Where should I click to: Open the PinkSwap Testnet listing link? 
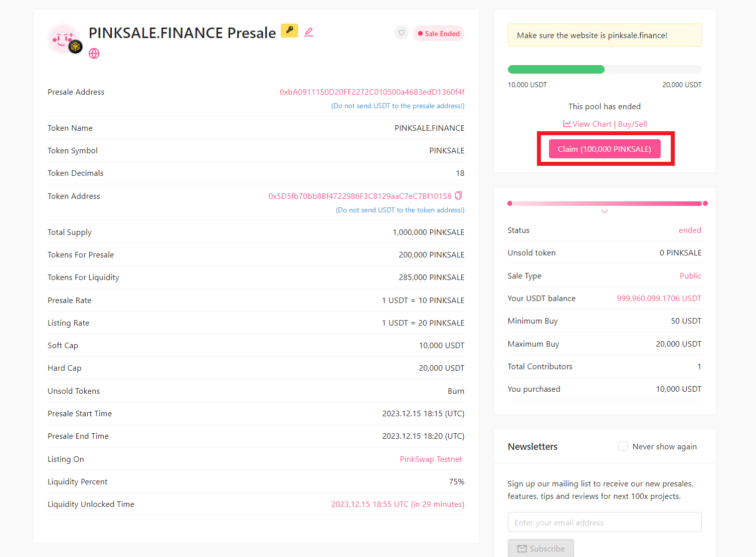point(431,459)
